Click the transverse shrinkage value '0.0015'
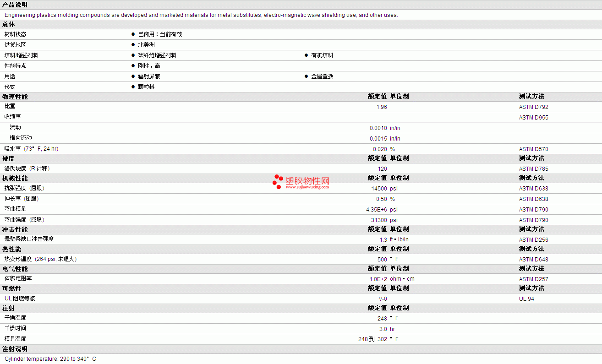 point(378,139)
